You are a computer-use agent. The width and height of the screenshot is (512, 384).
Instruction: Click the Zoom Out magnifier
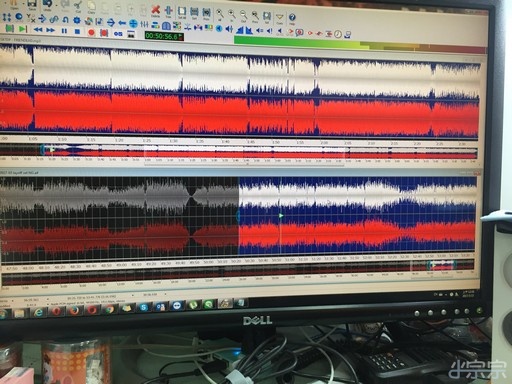click(x=244, y=16)
